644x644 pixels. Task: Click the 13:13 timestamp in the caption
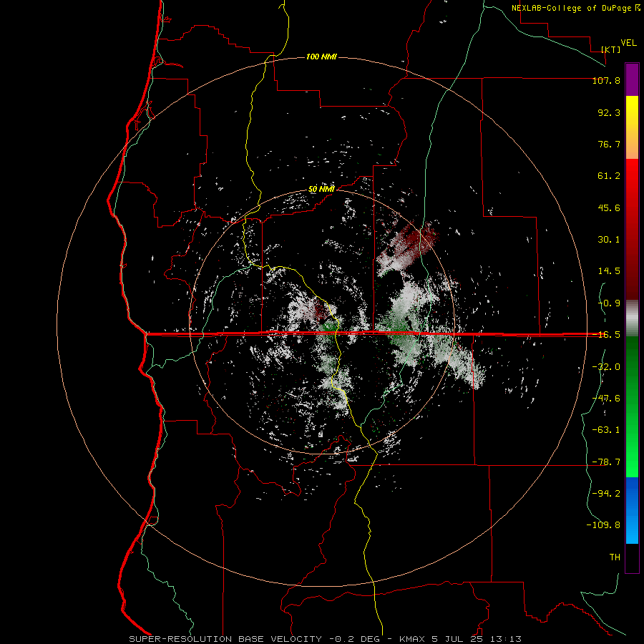pyautogui.click(x=504, y=639)
